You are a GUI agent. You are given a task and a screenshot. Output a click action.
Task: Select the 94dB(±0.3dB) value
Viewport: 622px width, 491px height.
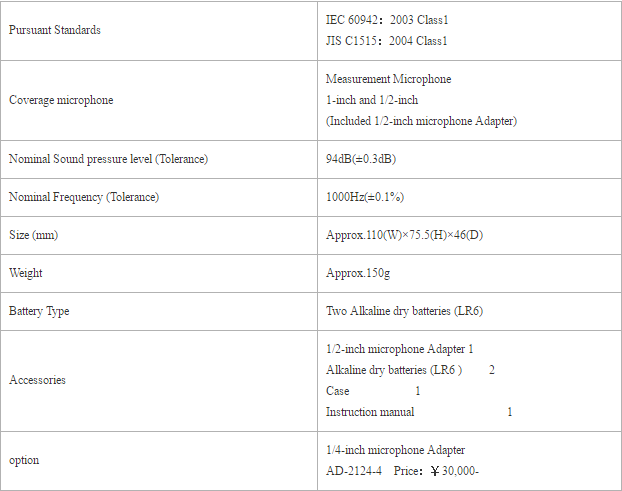[362, 159]
